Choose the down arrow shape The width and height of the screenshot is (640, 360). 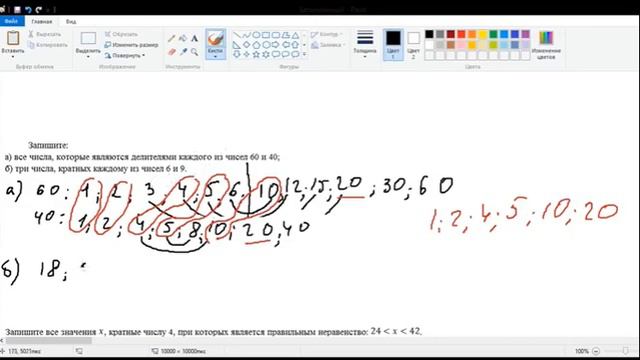click(237, 54)
